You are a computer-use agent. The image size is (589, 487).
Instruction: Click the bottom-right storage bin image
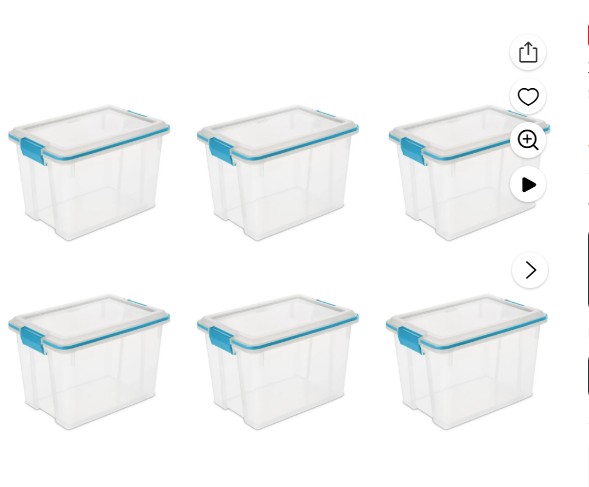pyautogui.click(x=467, y=362)
